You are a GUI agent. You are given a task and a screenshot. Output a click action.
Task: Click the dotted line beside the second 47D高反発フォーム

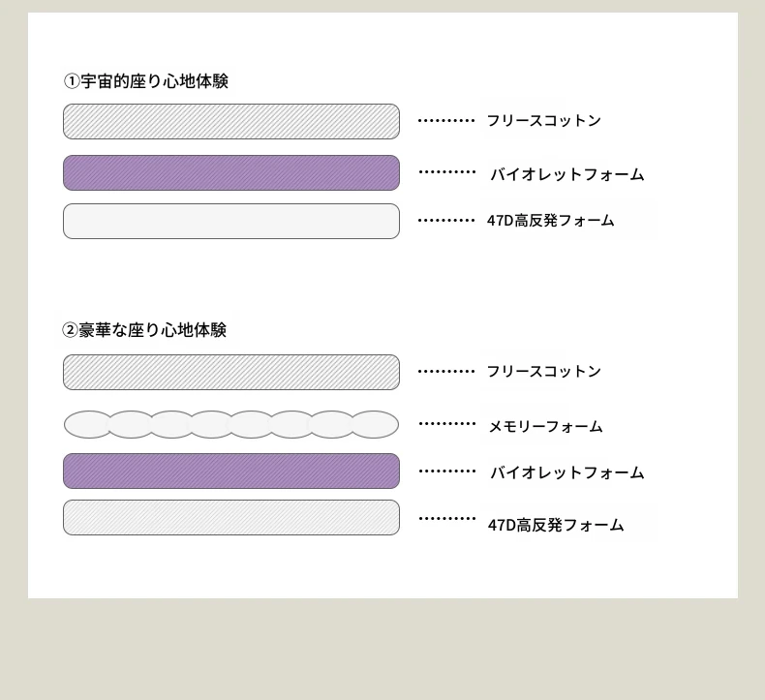447,518
